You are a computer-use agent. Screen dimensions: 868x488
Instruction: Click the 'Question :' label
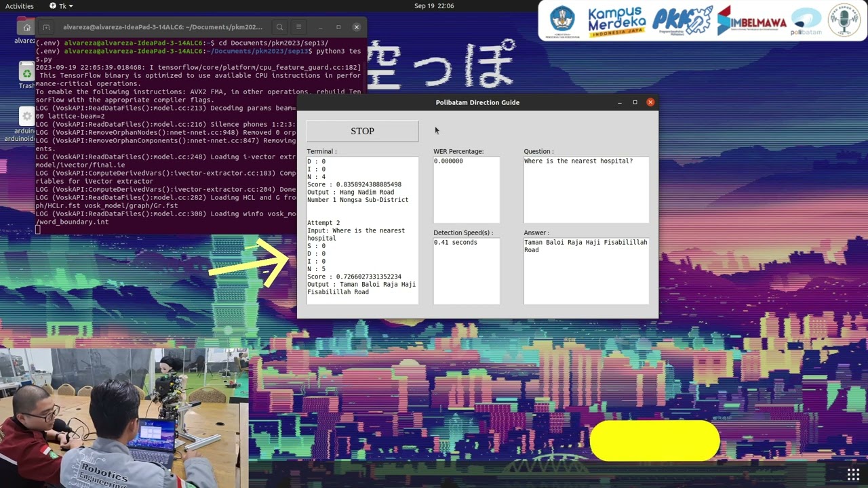tap(538, 152)
